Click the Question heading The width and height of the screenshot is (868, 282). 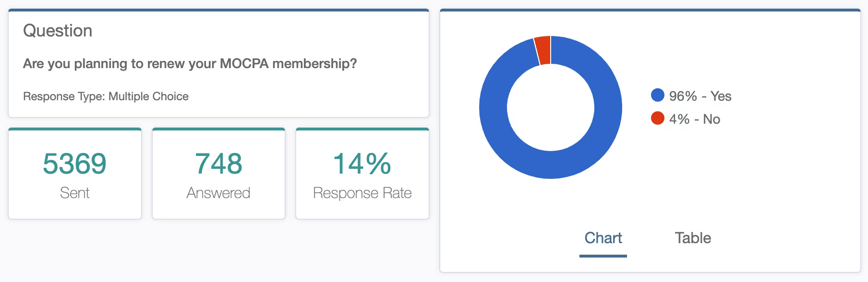click(58, 31)
